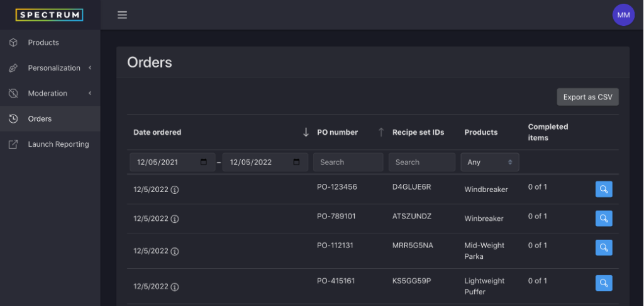Click the Spectrum logo
This screenshot has height=306, width=644.
tap(49, 15)
